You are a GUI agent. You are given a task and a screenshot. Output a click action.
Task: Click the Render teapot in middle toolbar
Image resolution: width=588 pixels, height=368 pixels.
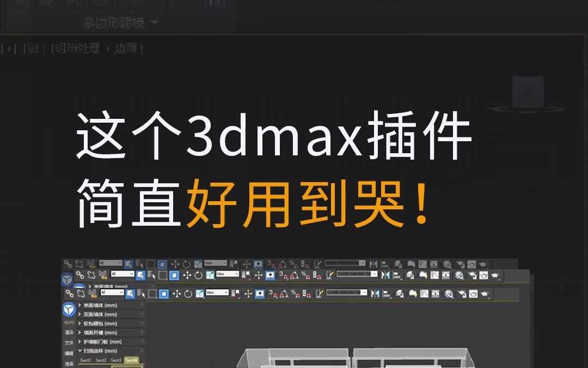(x=495, y=275)
